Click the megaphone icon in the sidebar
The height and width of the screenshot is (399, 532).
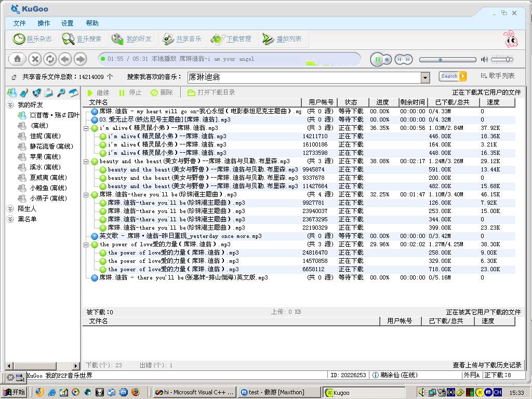37,92
